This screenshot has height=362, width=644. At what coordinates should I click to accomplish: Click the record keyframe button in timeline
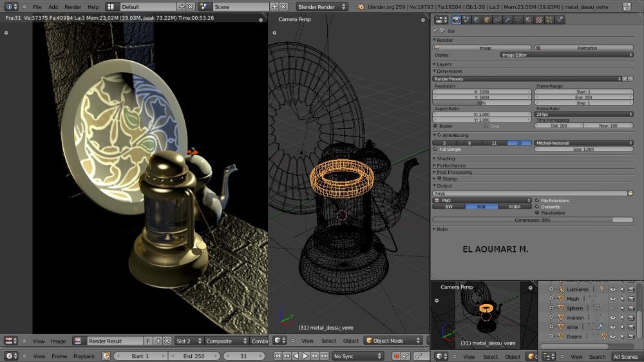tap(397, 356)
